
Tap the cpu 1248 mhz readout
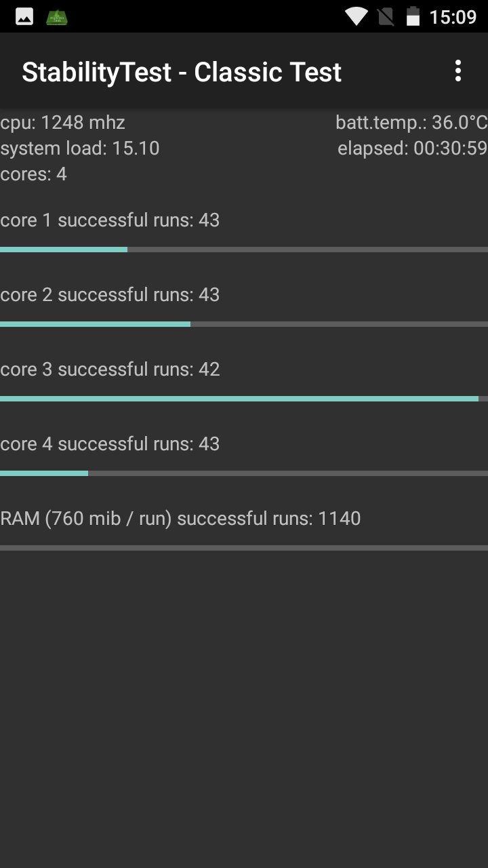pyautogui.click(x=63, y=123)
